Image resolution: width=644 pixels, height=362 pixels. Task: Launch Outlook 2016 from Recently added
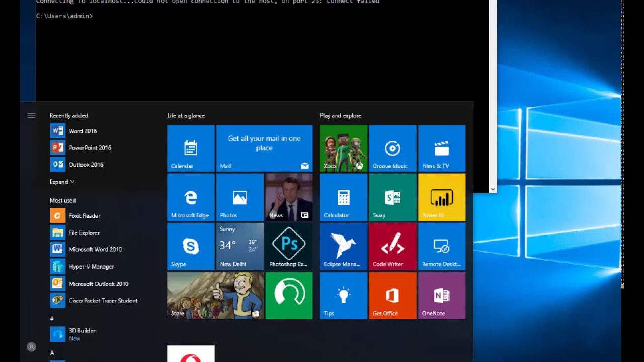click(x=76, y=165)
